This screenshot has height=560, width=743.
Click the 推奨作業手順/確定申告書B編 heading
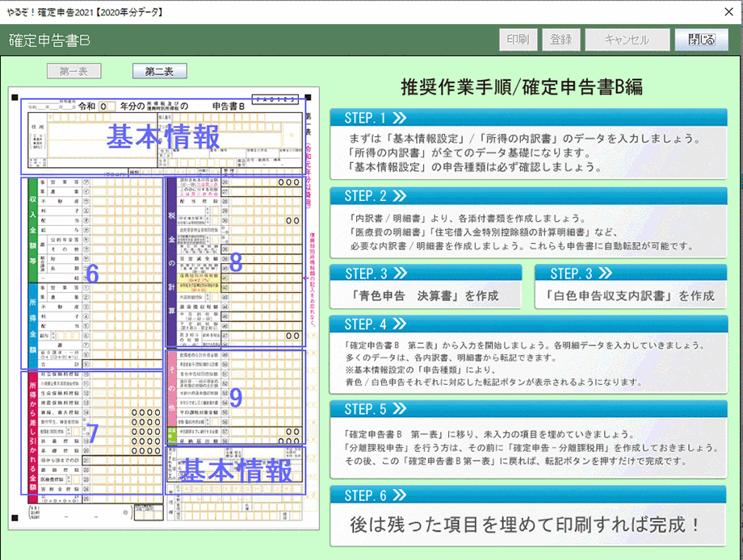[x=522, y=87]
